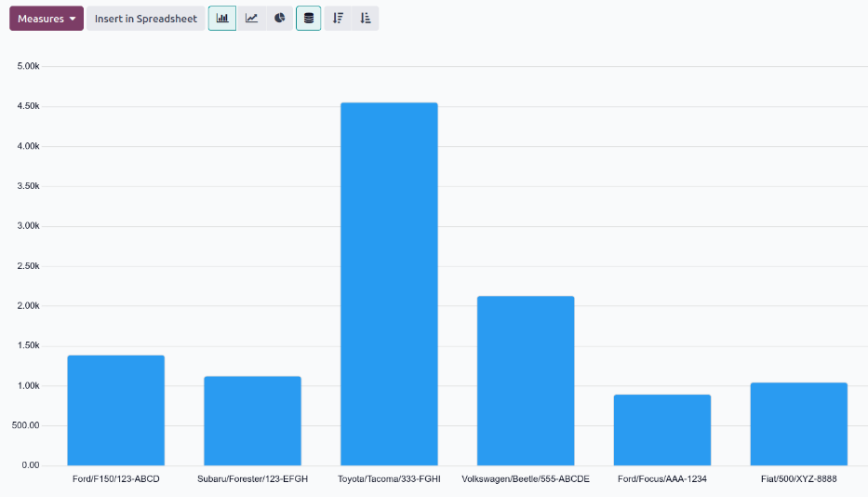Click the Ford/Focus/AAA-1234 axis label
The height and width of the screenshot is (497, 868).
tap(662, 479)
